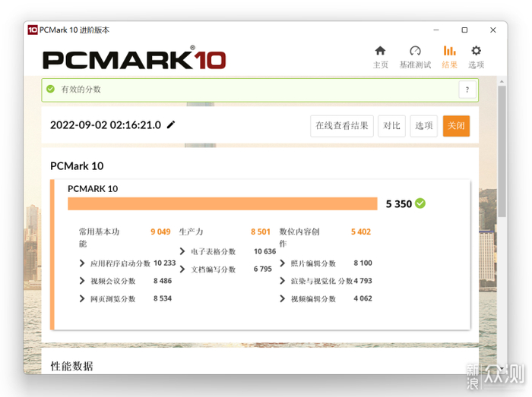
Task: Click the green validity check next to 5 350
Action: click(x=420, y=203)
